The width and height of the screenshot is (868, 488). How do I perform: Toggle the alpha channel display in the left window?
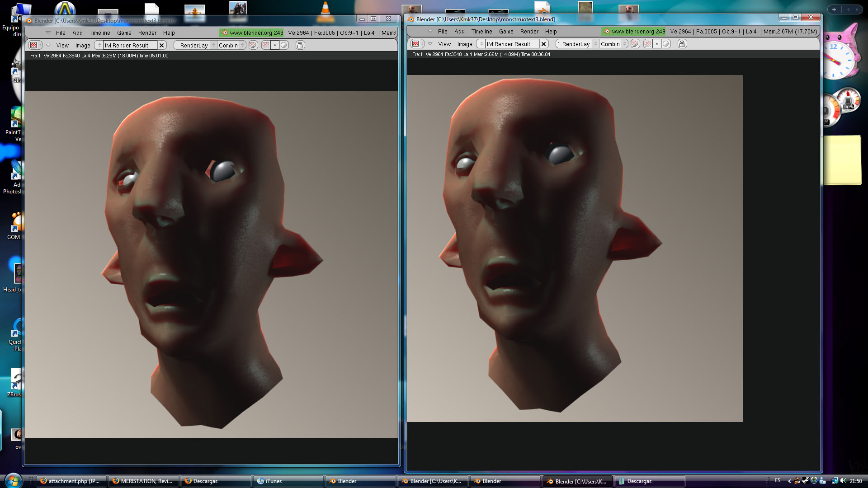click(266, 45)
